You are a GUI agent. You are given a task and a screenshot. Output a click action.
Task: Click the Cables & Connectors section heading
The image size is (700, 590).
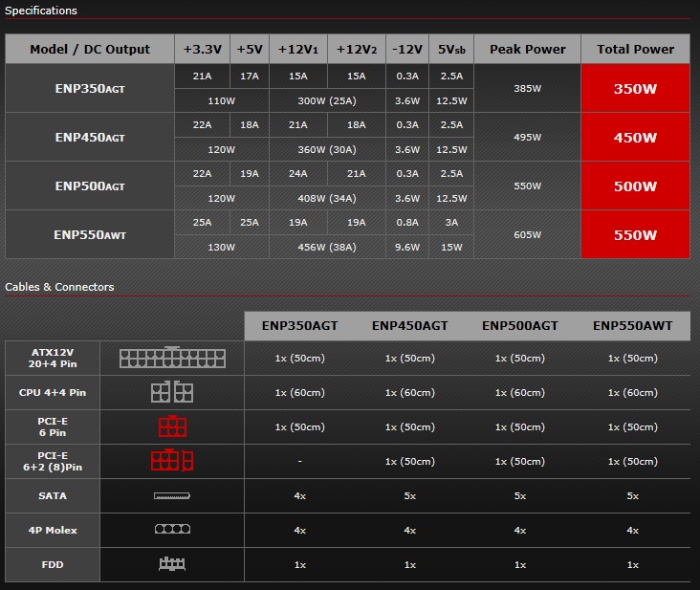coord(59,287)
